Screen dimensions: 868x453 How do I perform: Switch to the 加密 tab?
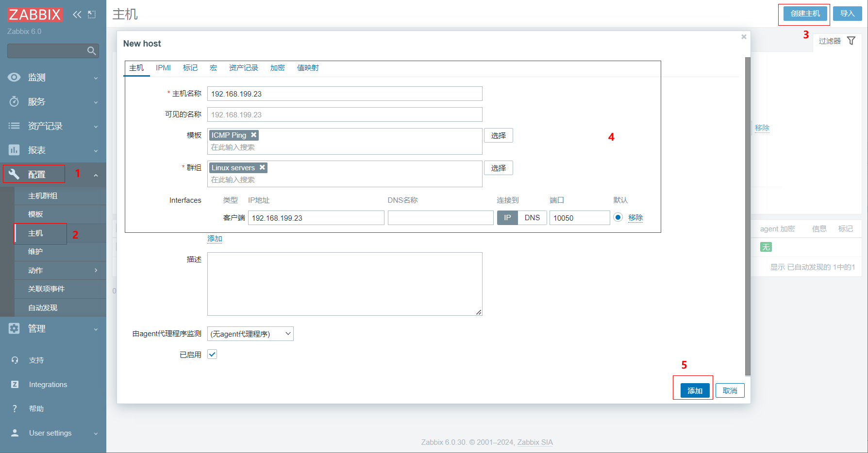pos(278,68)
